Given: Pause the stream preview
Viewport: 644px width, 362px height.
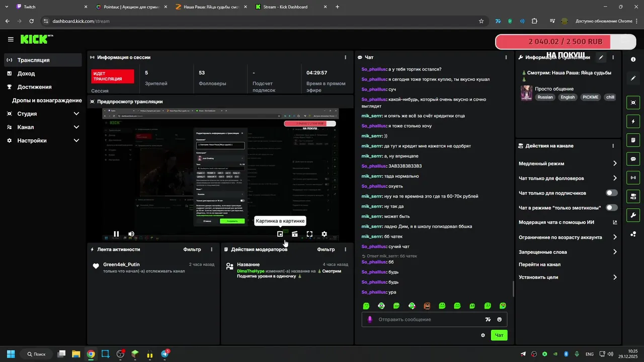Looking at the screenshot, I should 116,234.
